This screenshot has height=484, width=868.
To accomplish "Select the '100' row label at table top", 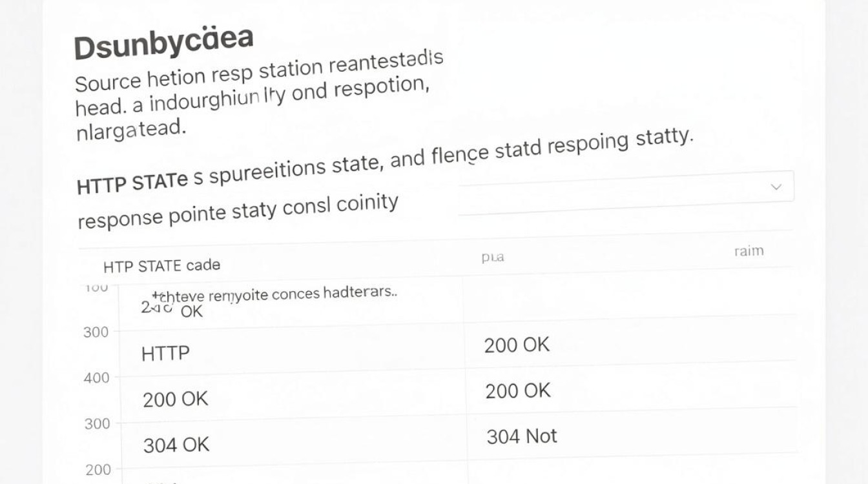I will point(96,288).
